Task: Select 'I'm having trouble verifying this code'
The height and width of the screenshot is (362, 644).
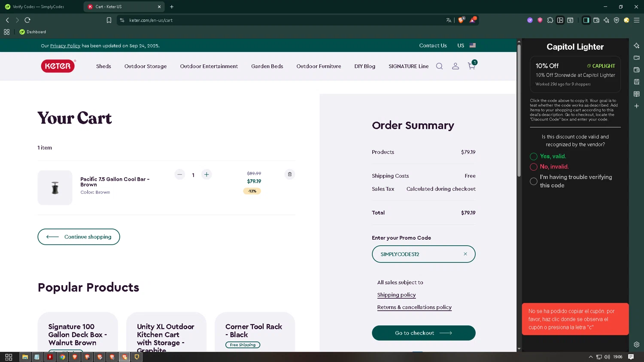Action: [x=534, y=181]
